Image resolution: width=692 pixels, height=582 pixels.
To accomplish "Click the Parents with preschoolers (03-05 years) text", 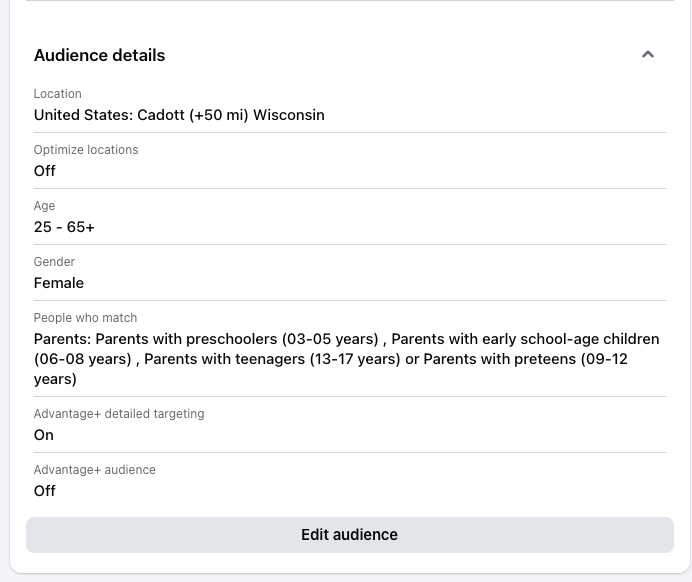I will [237, 339].
